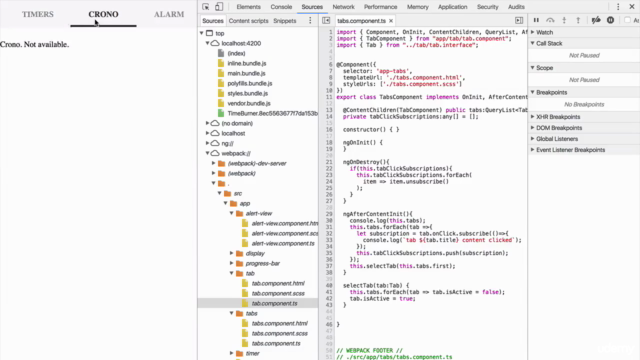Open inline.bundle.js

pos(247,63)
